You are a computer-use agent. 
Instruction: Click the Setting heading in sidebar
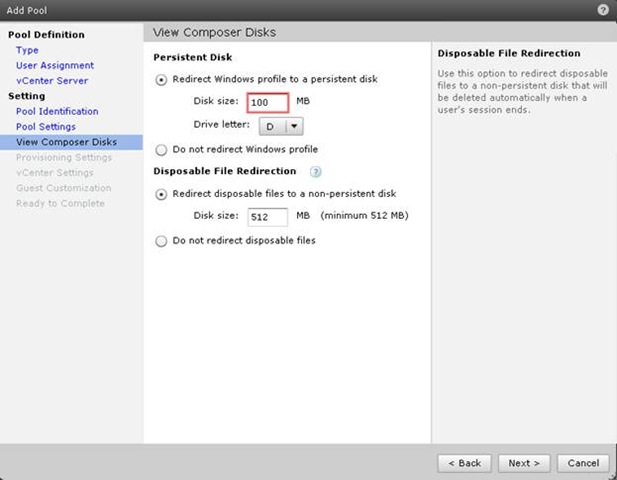(x=26, y=96)
